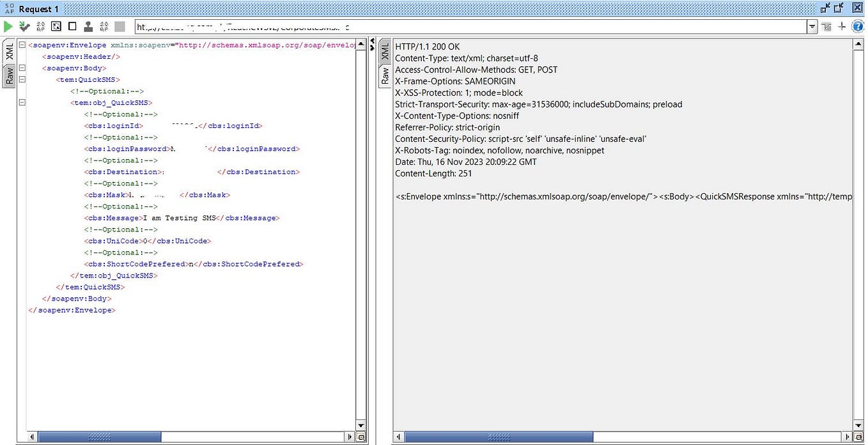Click the cbs:Destination element line

192,172
